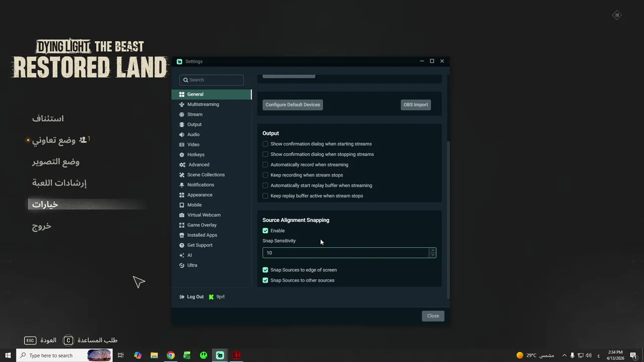This screenshot has height=362, width=644.
Task: Open Get Support help icon
Action: [x=182, y=245]
